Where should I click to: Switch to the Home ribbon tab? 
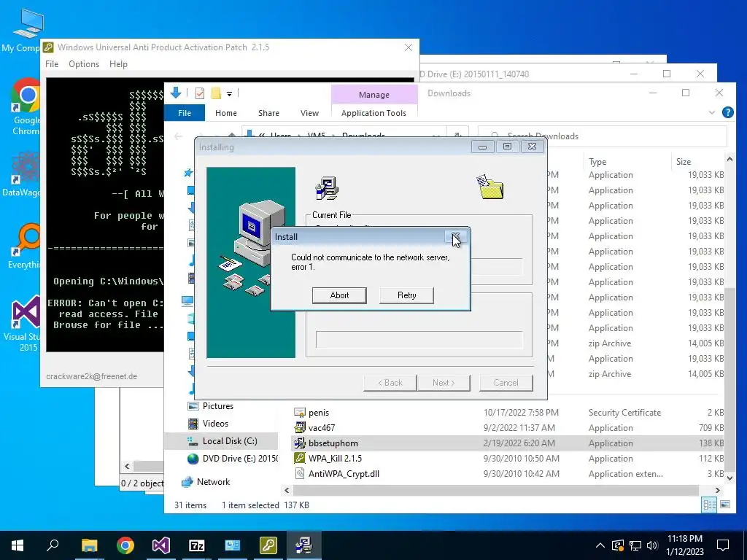226,113
